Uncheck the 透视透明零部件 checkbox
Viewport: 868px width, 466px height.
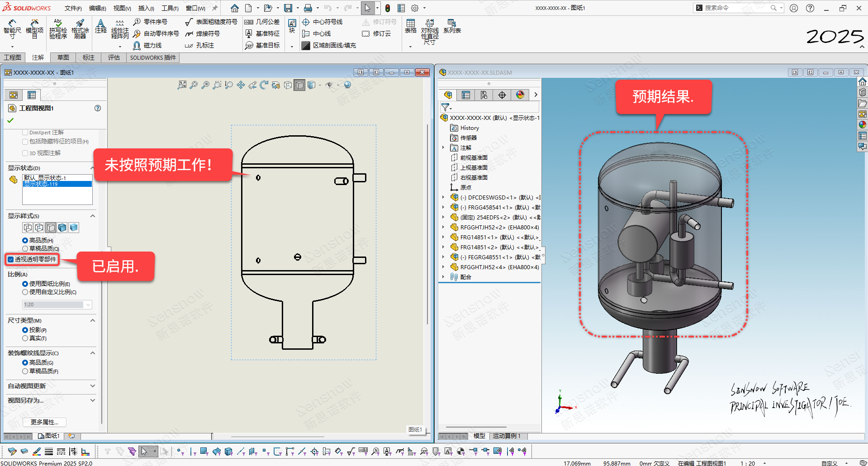[11, 259]
